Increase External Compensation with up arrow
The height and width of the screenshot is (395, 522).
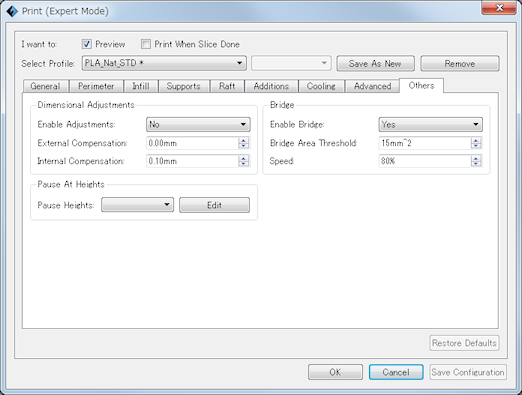coord(244,140)
